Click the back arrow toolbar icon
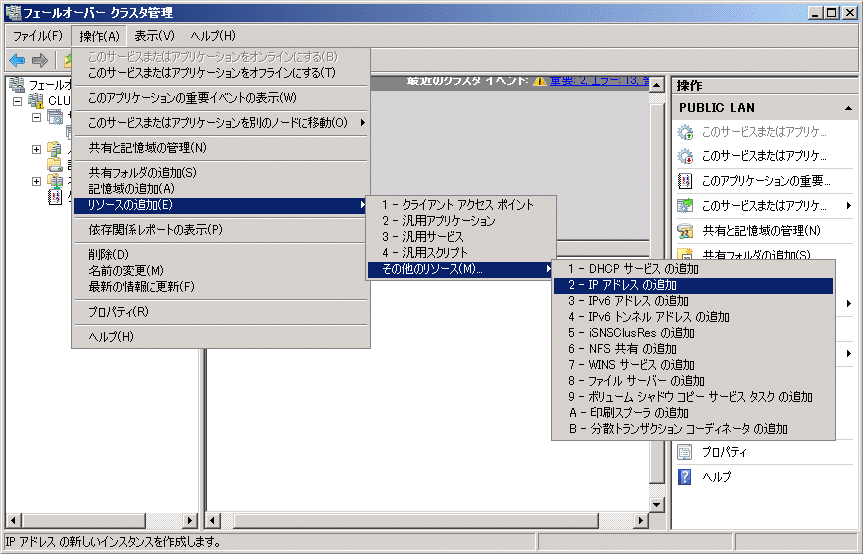863x554 pixels. (17, 61)
